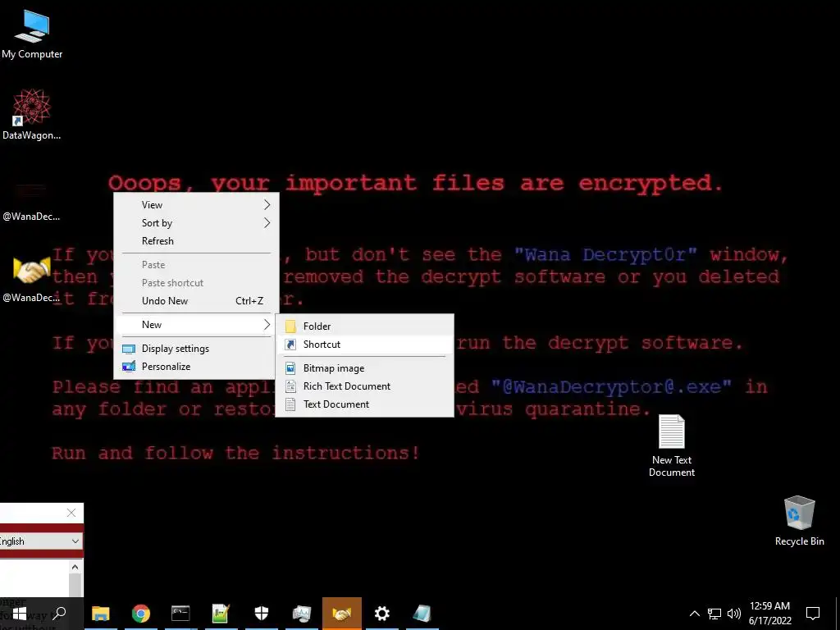Close the partially visible Wana window
The width and height of the screenshot is (840, 630).
click(x=71, y=513)
